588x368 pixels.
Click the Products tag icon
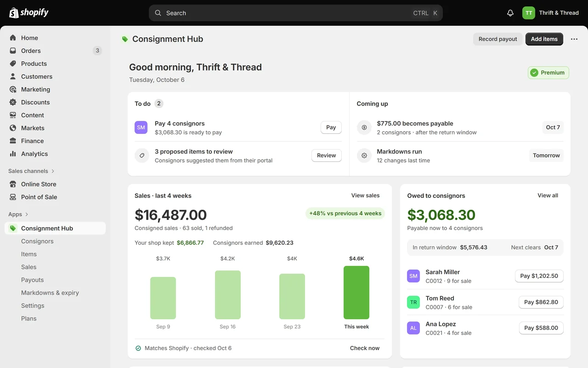(13, 63)
